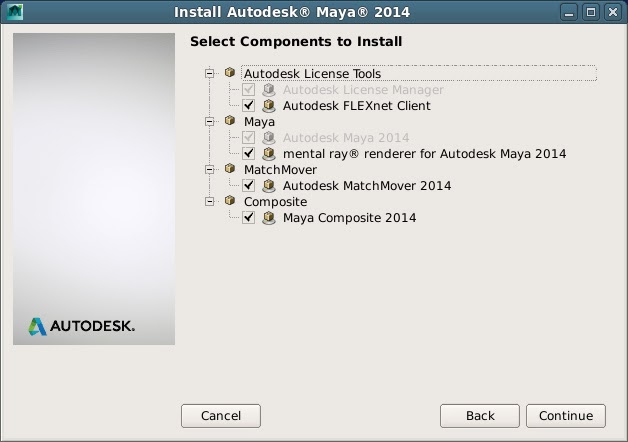Click the Autodesk MatchMover 2014 component icon
Screen dimensions: 628x442
(x=269, y=186)
